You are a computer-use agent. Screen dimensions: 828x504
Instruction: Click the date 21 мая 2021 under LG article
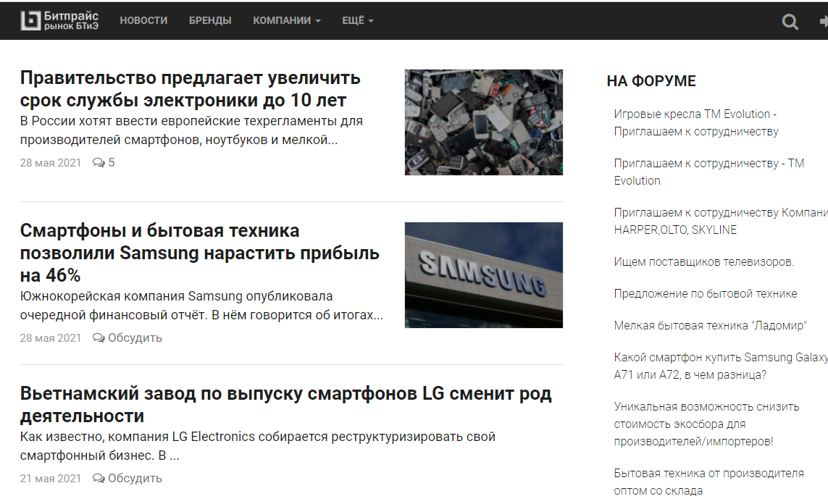coord(51,478)
